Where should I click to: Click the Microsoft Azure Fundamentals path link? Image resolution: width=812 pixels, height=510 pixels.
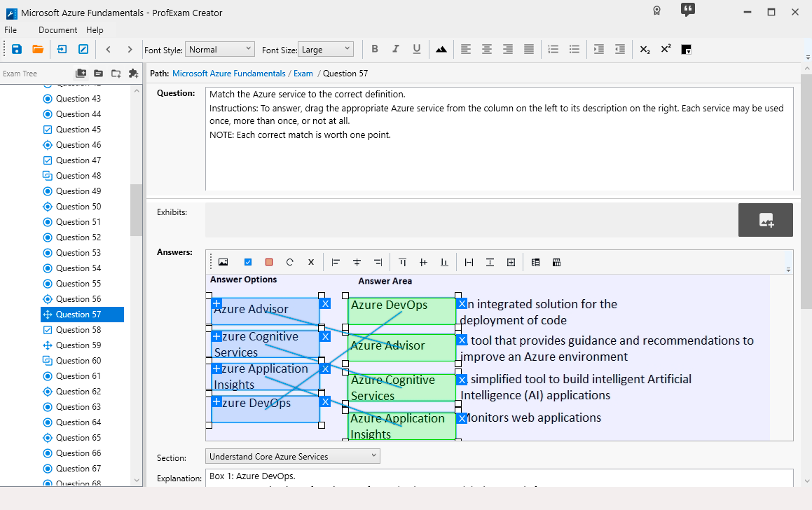[228, 74]
